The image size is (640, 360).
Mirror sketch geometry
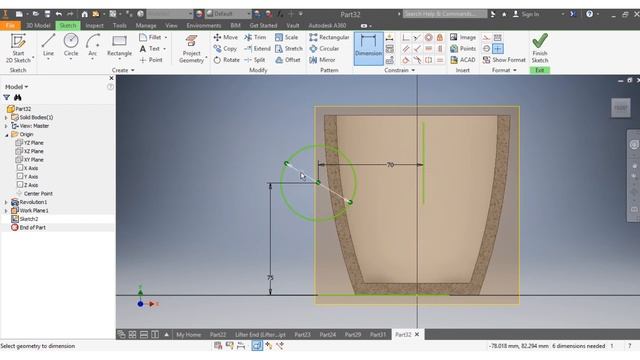(322, 60)
